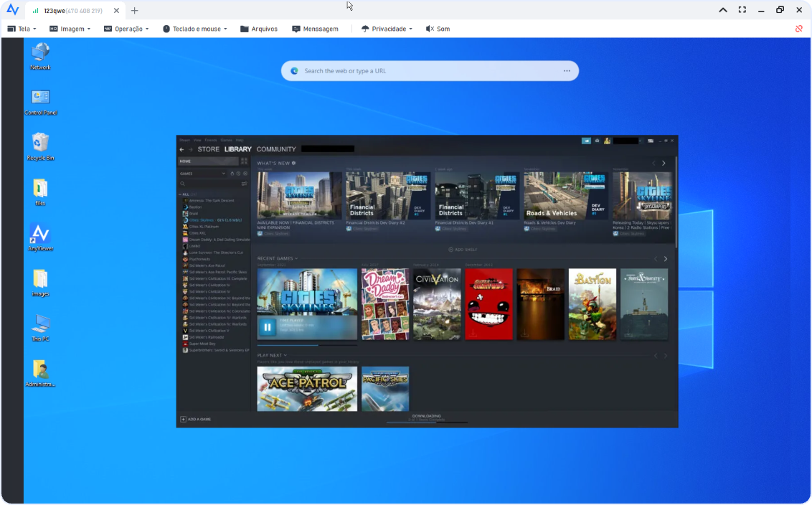Image resolution: width=812 pixels, height=505 pixels.
Task: Click the AnyViewer desktop shortcut icon
Action: click(x=40, y=234)
